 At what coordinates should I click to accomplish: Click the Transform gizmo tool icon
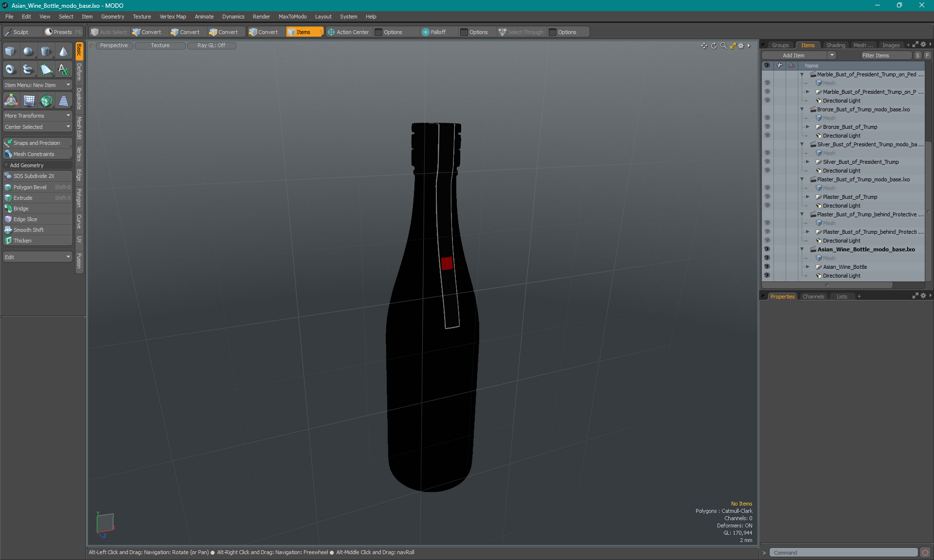[11, 101]
